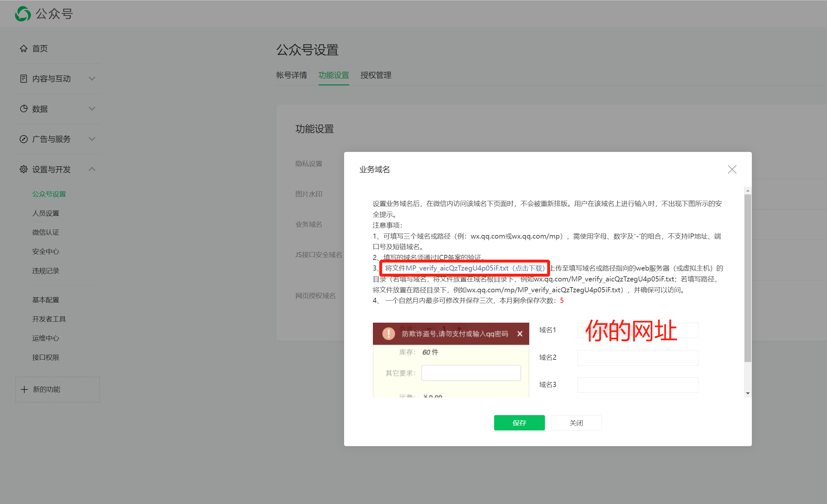Open 微信认证 in the sidebar
Screen dimensions: 827x504
pyautogui.click(x=46, y=232)
